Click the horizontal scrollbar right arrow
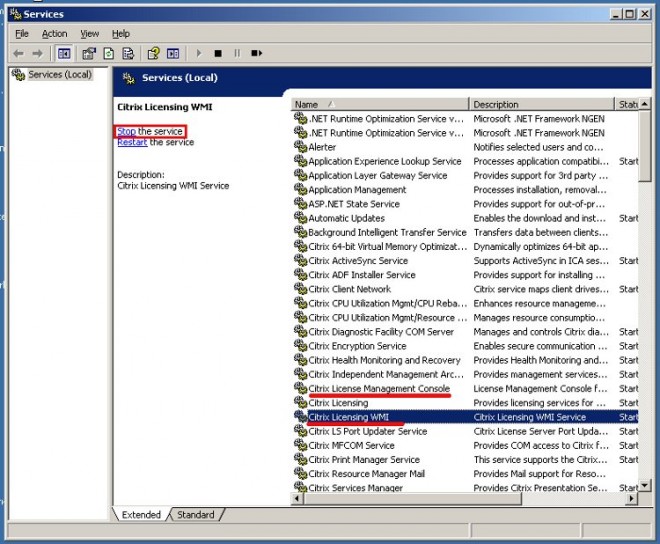 point(631,499)
